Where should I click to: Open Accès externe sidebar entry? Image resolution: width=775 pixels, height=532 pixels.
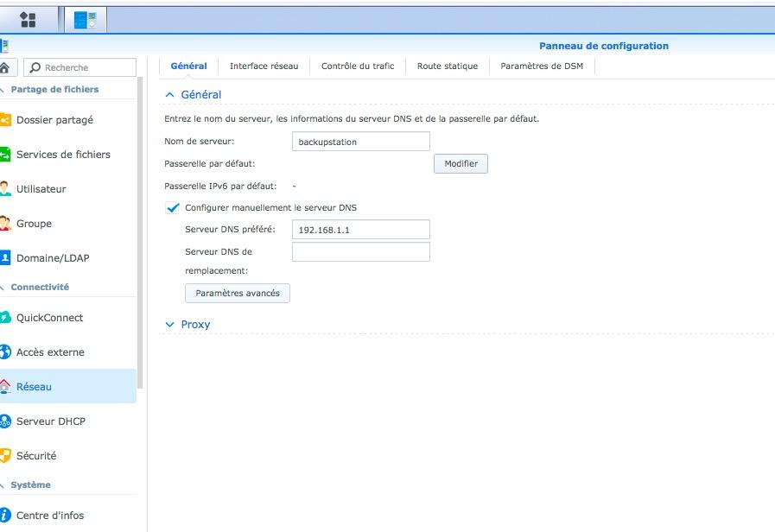pos(68,351)
